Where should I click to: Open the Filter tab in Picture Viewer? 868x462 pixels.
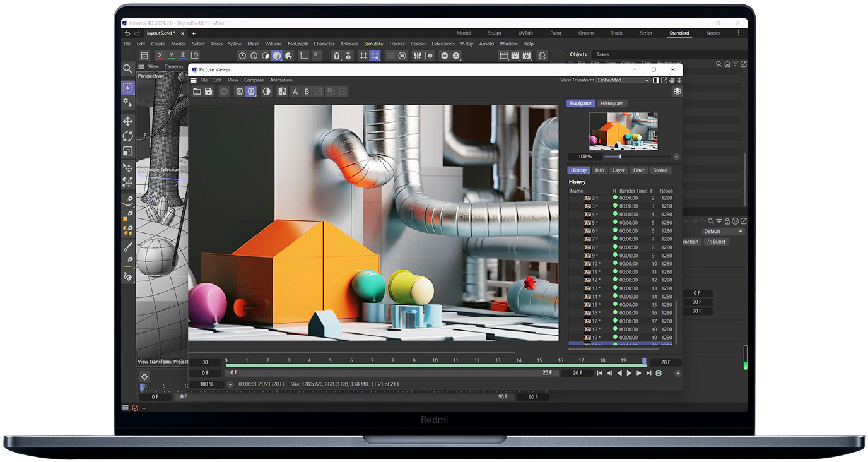pyautogui.click(x=638, y=170)
